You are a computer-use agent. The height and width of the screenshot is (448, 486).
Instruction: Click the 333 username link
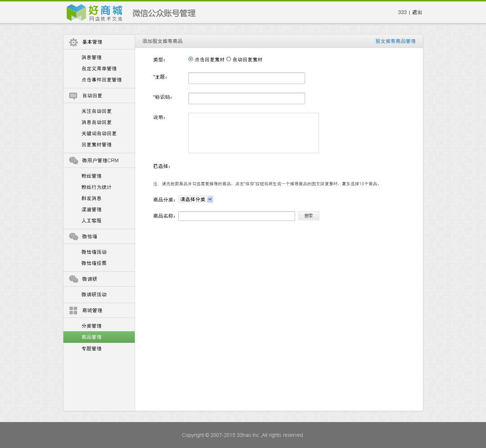(x=402, y=12)
